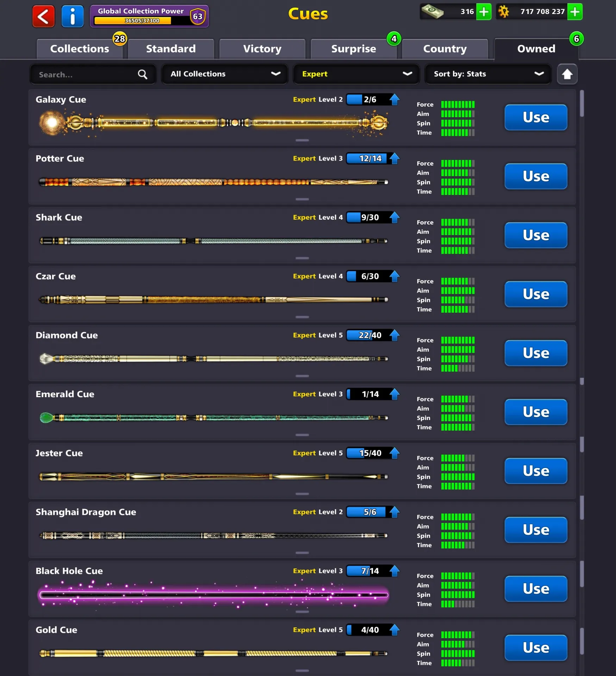Screen dimensions: 616x676
Task: Select the Emerald Cue image
Action: click(214, 418)
